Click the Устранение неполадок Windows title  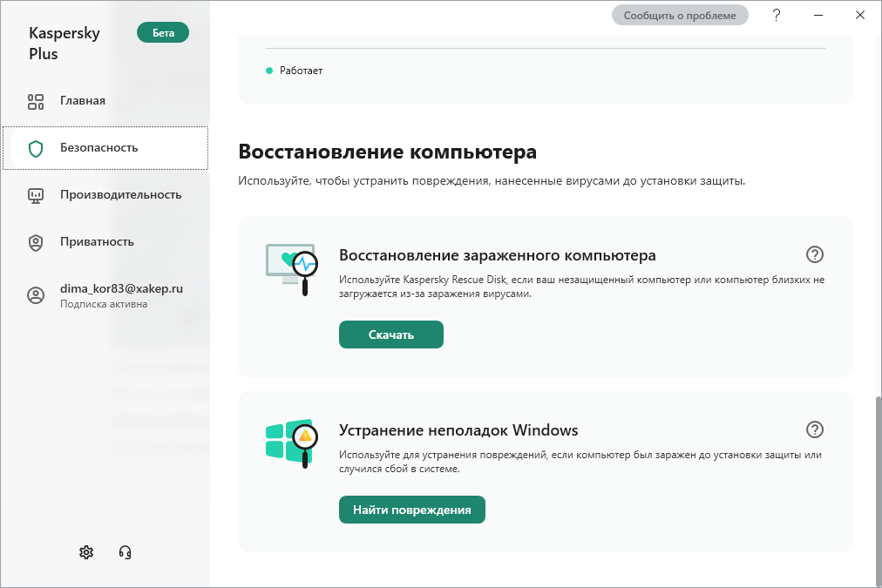458,430
